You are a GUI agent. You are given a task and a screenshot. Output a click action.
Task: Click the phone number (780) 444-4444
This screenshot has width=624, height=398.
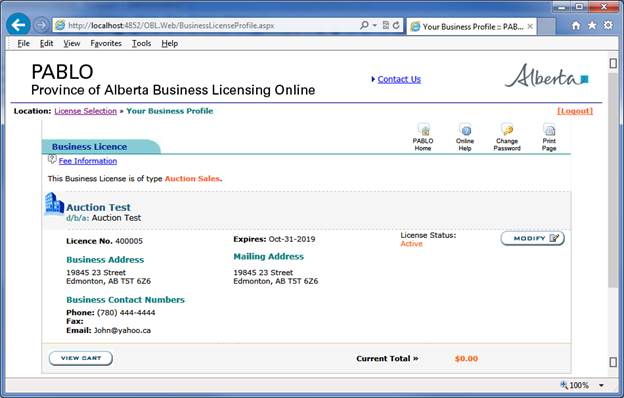click(126, 312)
